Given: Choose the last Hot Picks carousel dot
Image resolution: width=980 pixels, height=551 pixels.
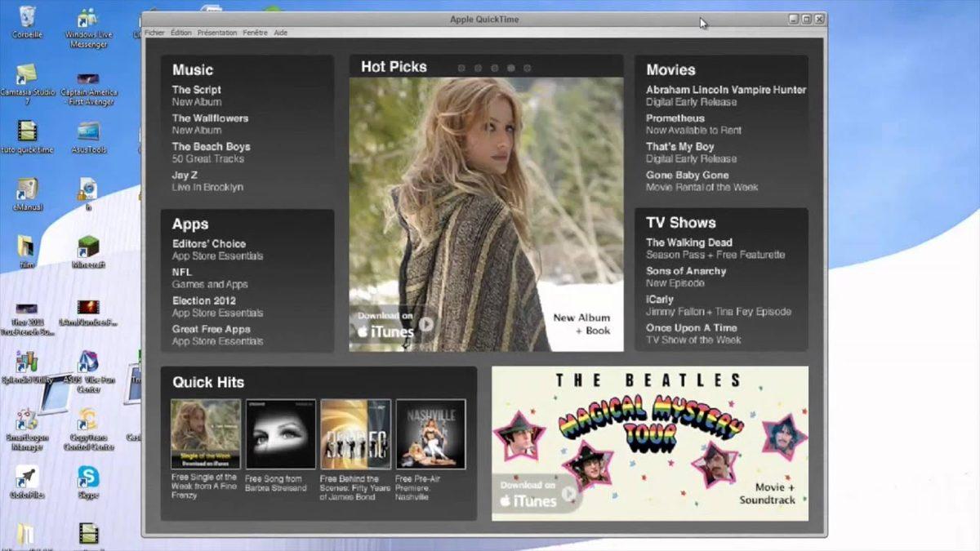Looking at the screenshot, I should pos(527,69).
